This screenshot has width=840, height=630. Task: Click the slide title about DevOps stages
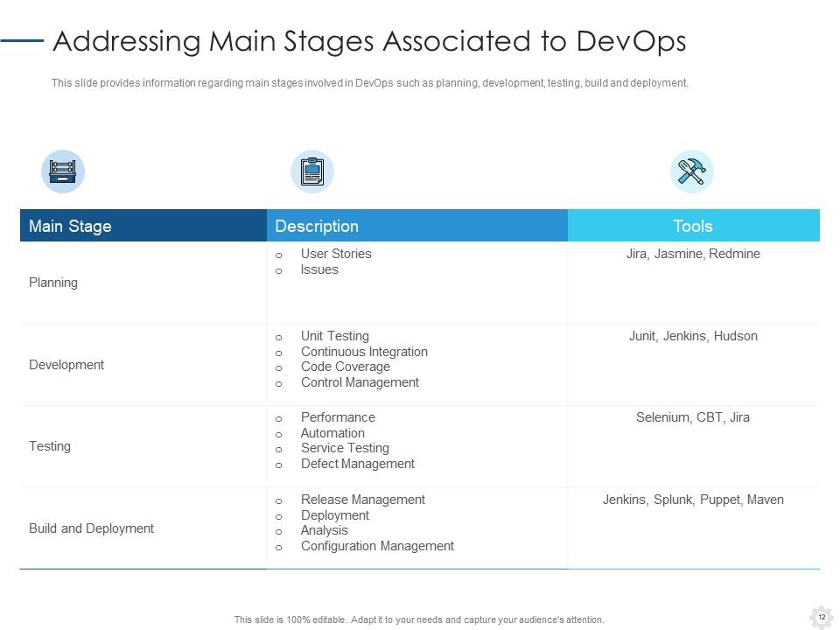369,41
